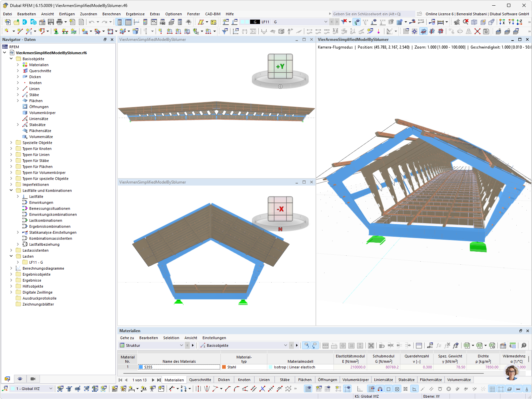
Task: Click the filter-with-red-X icon
Action: [x=344, y=22]
